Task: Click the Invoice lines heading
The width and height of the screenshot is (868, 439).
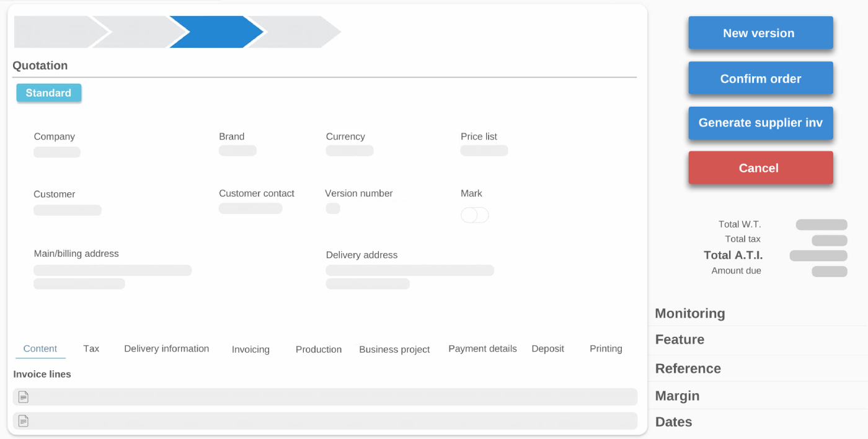Action: coord(42,375)
